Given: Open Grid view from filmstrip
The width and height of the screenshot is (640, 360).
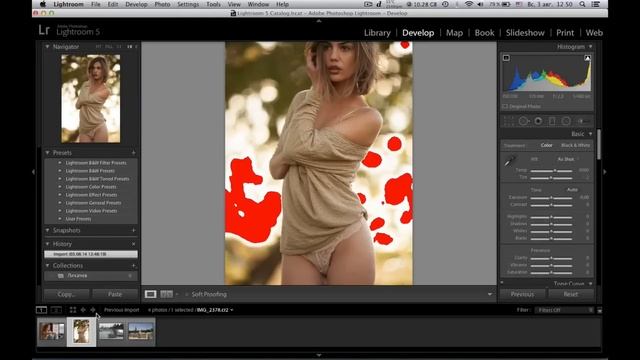Looking at the screenshot, I should tap(73, 310).
